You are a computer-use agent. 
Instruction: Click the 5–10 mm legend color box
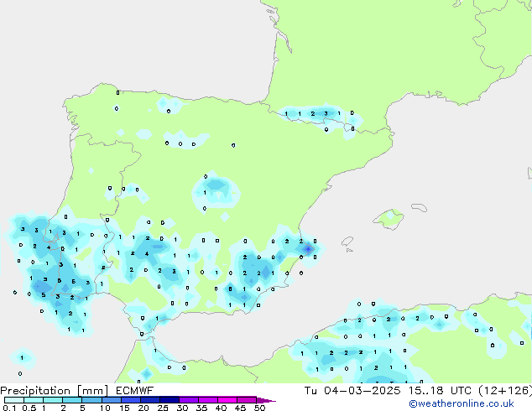[91, 400]
